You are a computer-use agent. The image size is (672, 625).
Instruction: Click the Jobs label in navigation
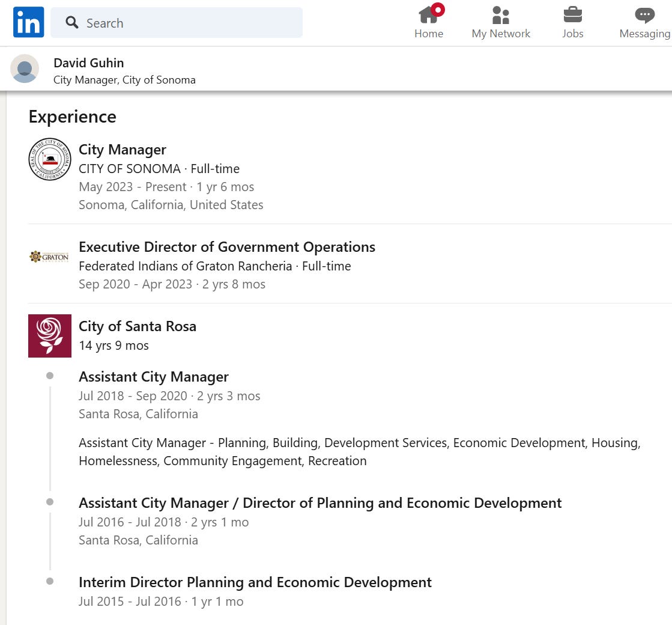click(x=572, y=34)
